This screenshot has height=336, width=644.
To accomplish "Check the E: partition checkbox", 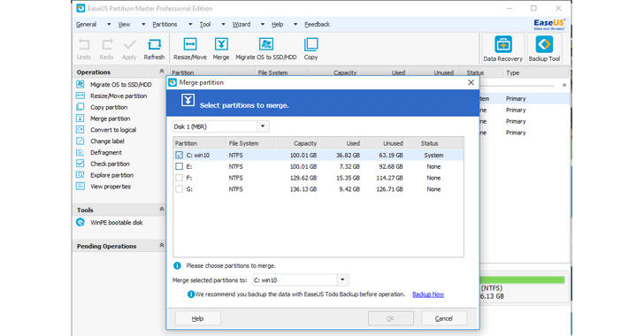I will point(179,166).
